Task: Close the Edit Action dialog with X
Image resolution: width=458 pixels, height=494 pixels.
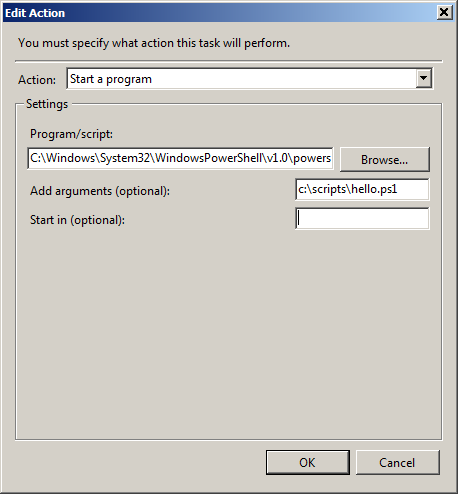Action: 444,13
